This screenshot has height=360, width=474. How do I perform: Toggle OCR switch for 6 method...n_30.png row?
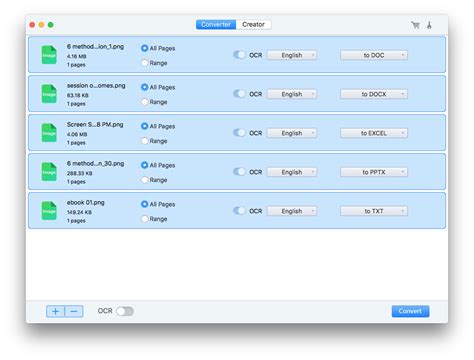click(239, 172)
